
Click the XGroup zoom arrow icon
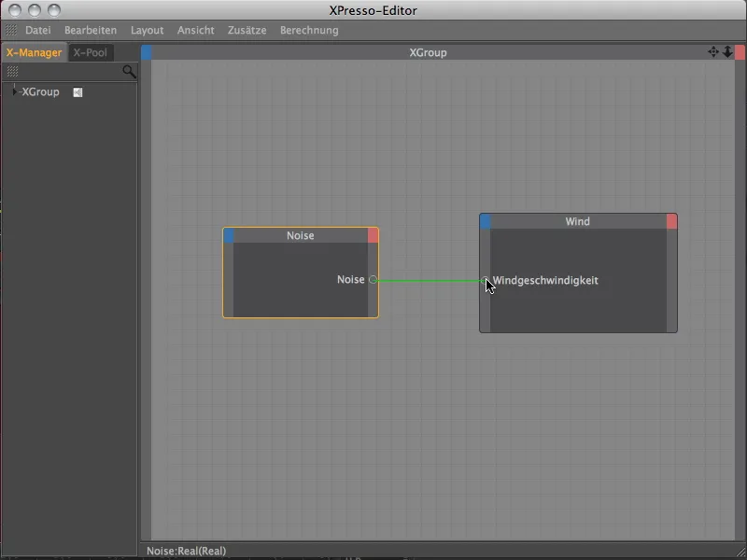[727, 52]
